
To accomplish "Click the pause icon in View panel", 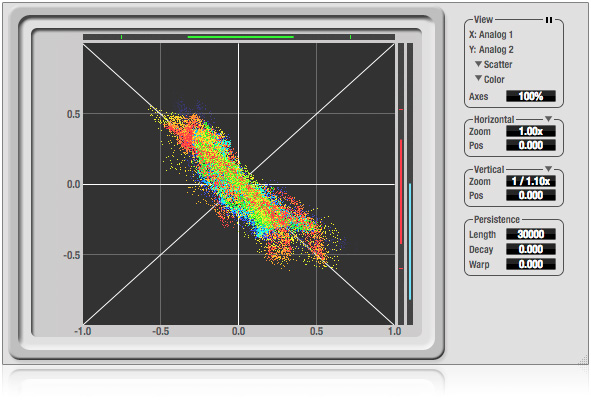I will click(549, 20).
